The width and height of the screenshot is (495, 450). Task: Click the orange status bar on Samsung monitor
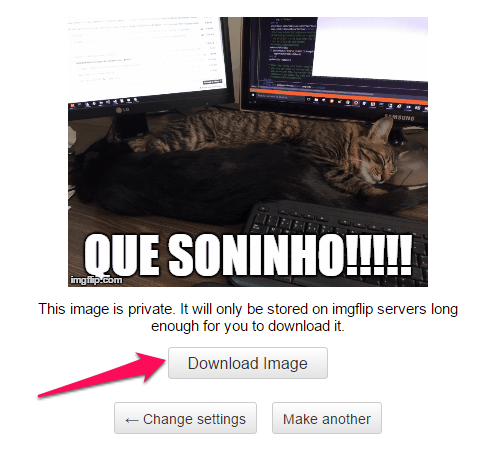pos(338,94)
